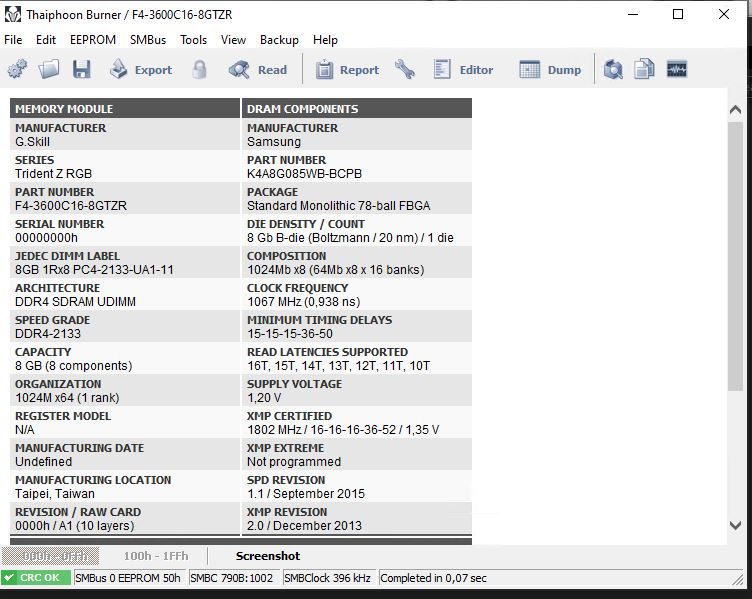
Task: Open the EEPROM menu
Action: tap(93, 40)
